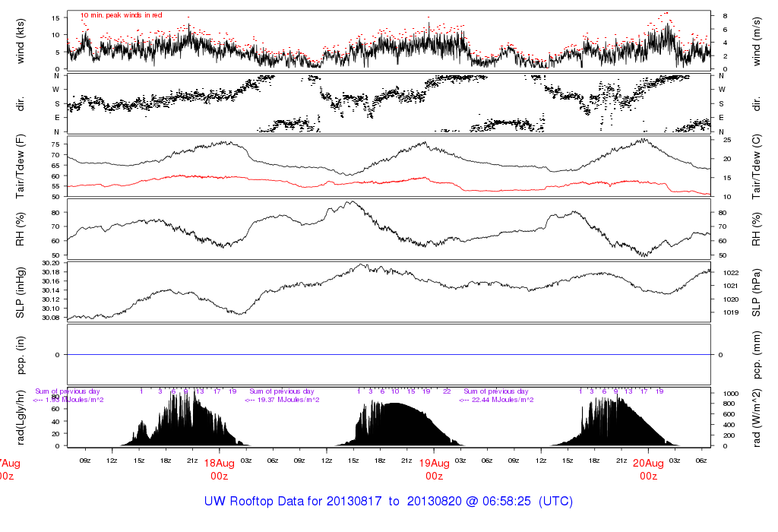Click the "30.08" pressure tick value
Screen dimensions: 778x532
(x=51, y=318)
